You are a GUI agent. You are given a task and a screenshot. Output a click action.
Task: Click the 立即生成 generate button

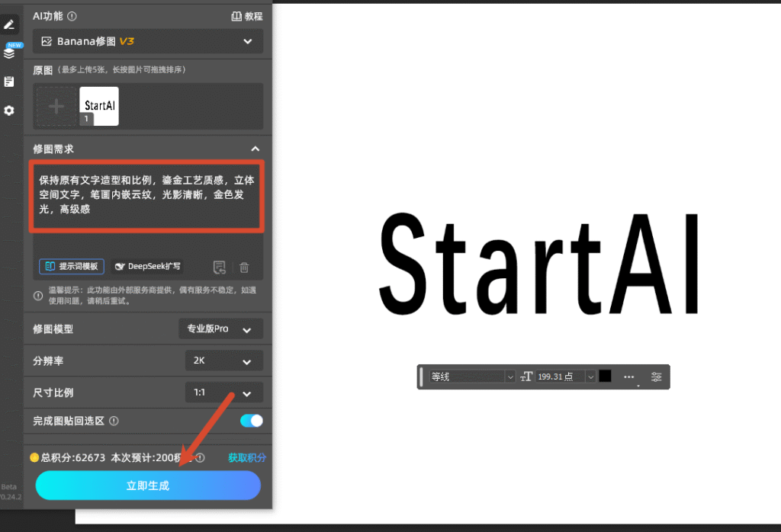click(x=148, y=486)
